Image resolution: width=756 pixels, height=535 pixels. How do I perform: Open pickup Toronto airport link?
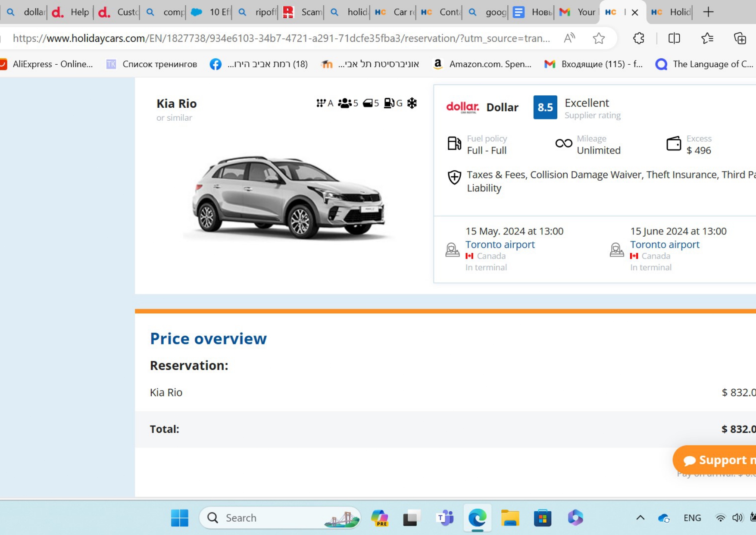coord(500,244)
